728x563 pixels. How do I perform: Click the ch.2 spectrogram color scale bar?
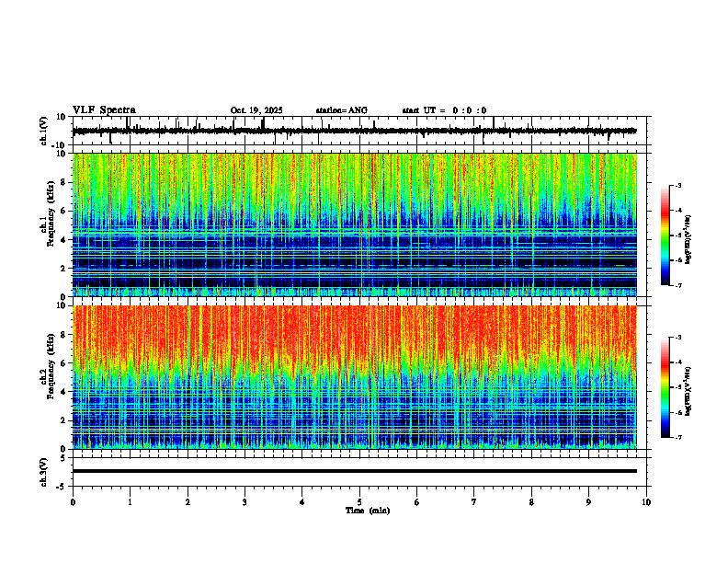tap(665, 387)
